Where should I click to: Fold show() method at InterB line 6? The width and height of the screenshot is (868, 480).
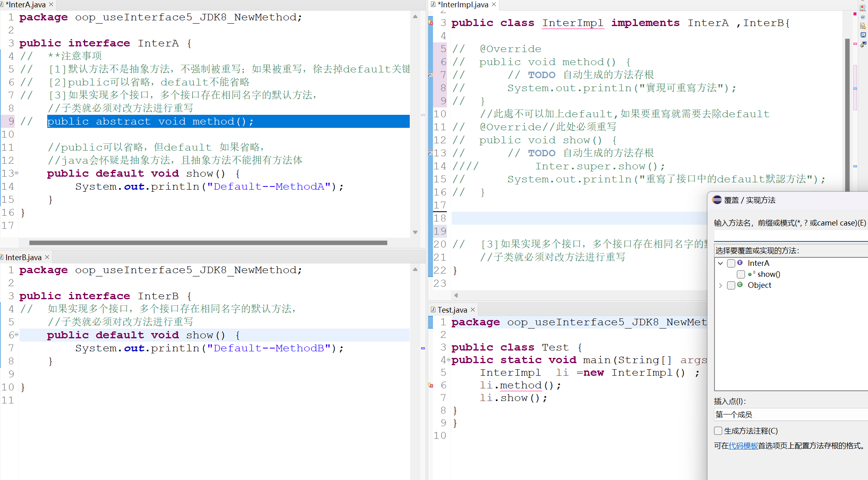coord(17,335)
